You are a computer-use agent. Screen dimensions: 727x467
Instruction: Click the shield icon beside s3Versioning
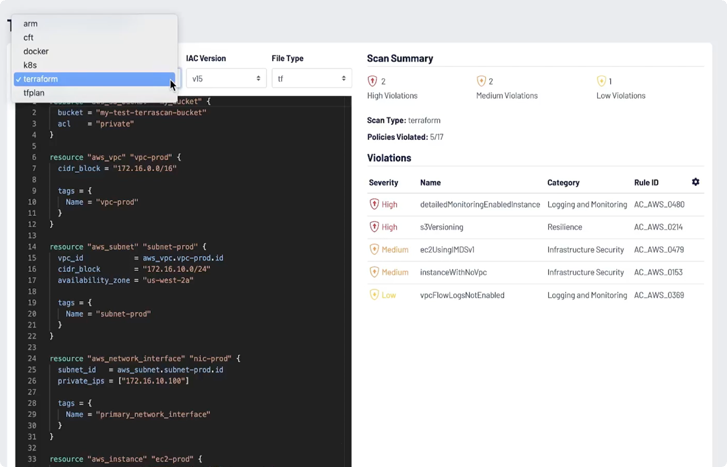click(x=375, y=227)
